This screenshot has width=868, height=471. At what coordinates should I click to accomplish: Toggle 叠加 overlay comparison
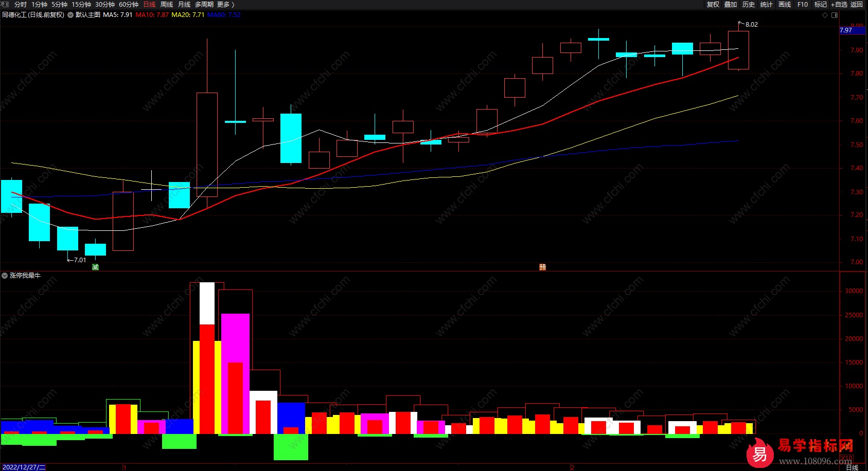pos(731,4)
